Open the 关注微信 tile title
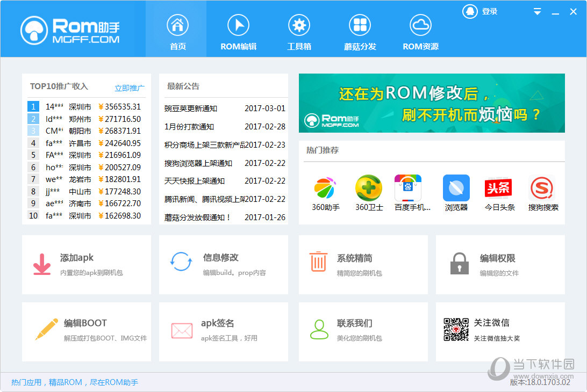The width and height of the screenshot is (587, 392). (491, 322)
